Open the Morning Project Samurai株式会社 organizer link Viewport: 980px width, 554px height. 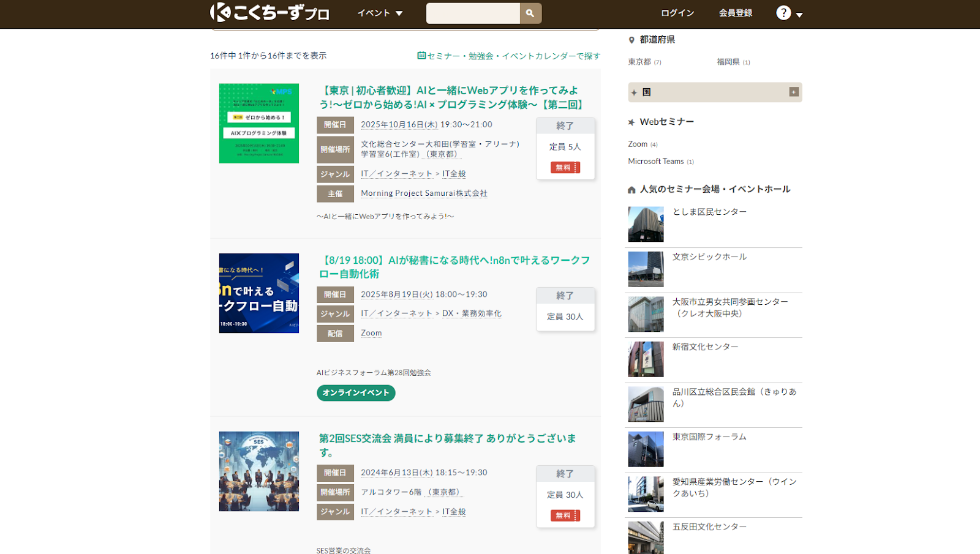coord(424,193)
